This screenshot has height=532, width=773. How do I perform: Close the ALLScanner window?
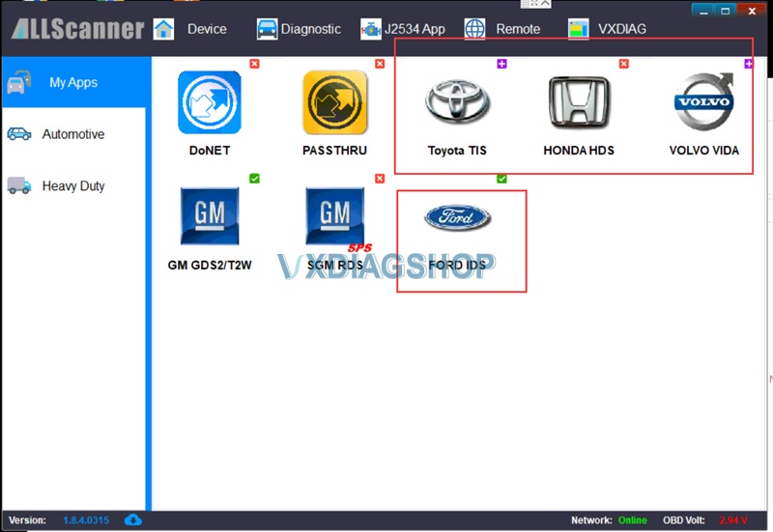752,11
